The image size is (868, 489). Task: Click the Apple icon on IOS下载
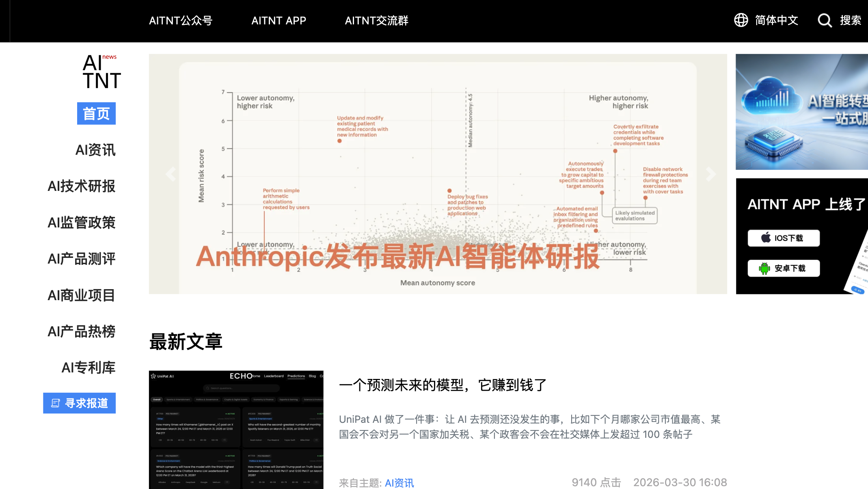(x=766, y=238)
